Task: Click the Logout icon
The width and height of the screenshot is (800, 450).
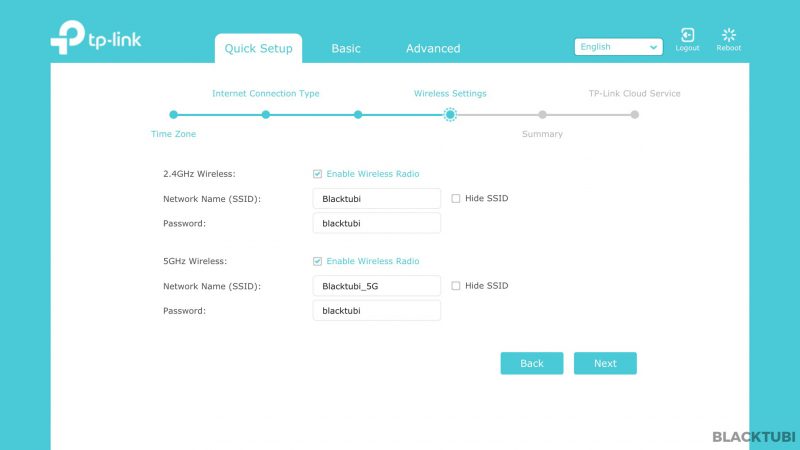Action: tap(687, 35)
